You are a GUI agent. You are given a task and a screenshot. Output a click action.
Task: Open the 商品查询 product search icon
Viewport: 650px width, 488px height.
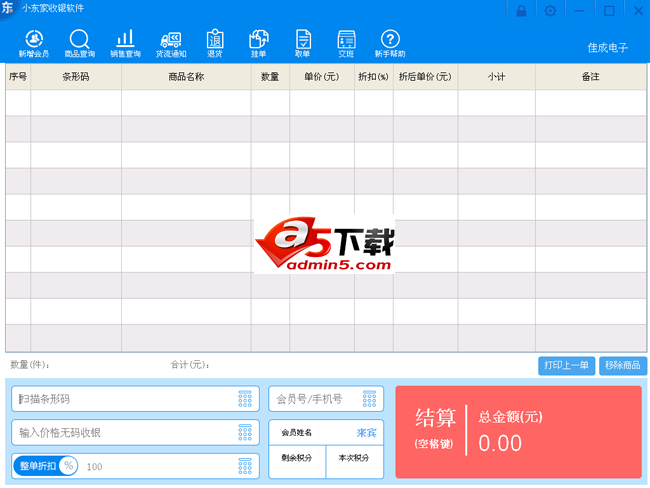[x=79, y=44]
